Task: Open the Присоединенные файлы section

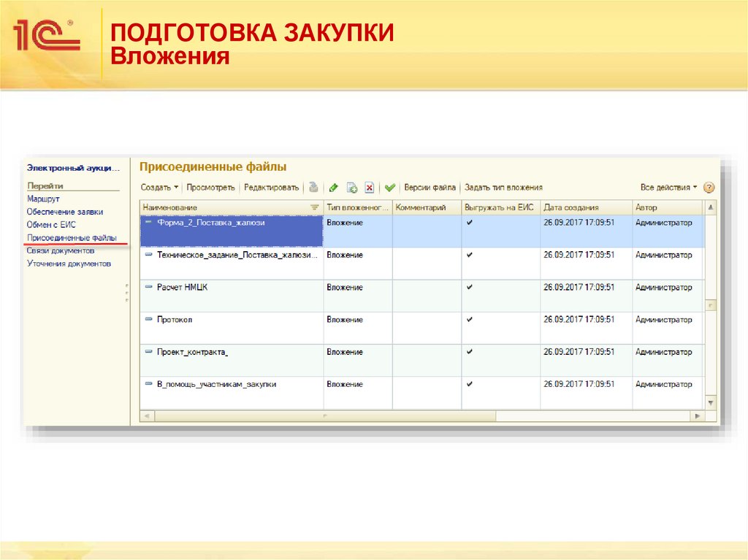Action: pos(73,237)
